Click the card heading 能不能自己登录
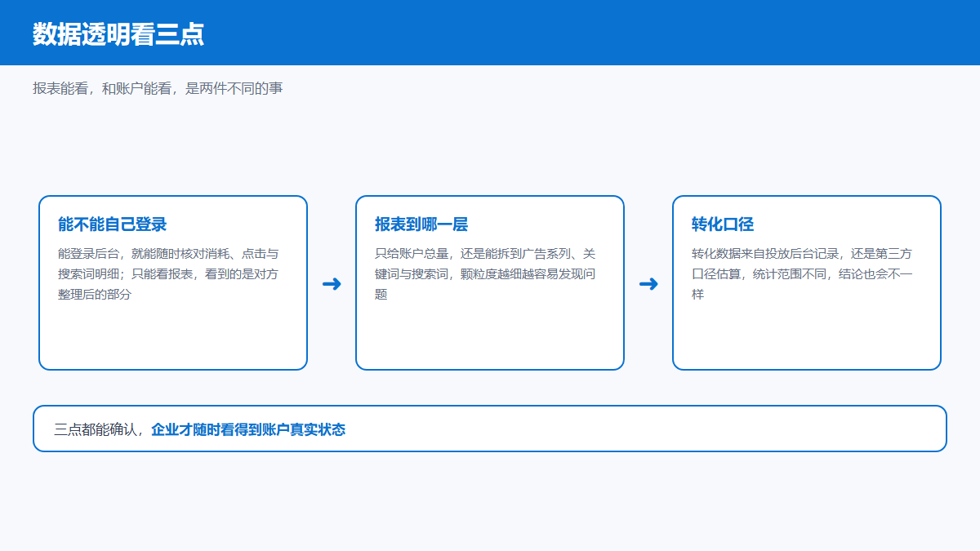The image size is (980, 551). pos(113,224)
